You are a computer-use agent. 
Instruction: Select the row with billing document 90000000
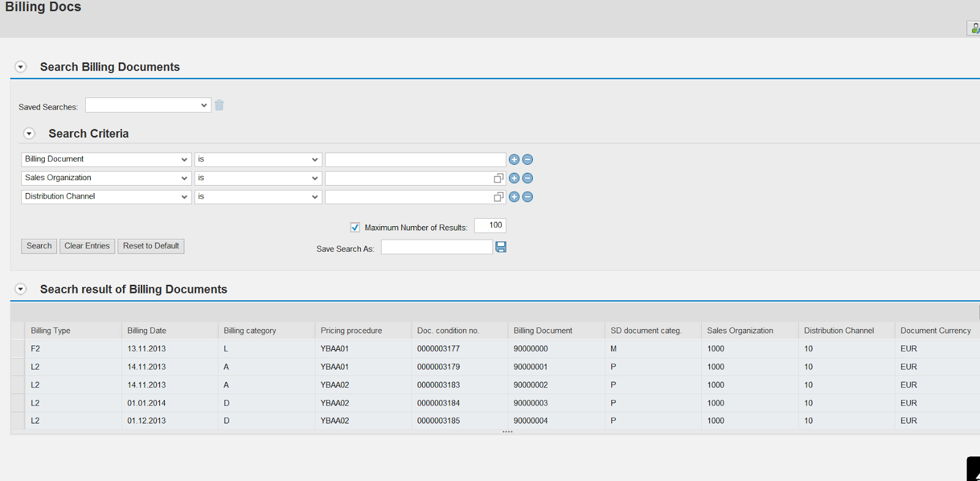click(x=17, y=349)
